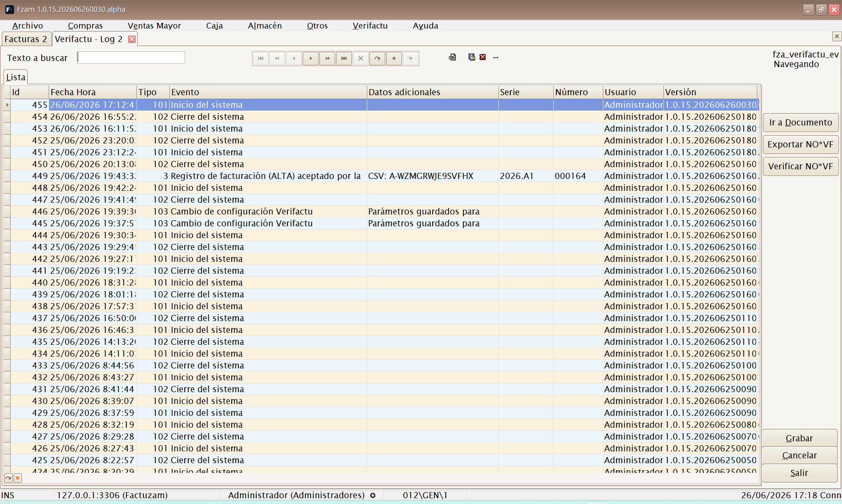Open the Otros menu
This screenshot has width=842, height=504.
pyautogui.click(x=318, y=26)
